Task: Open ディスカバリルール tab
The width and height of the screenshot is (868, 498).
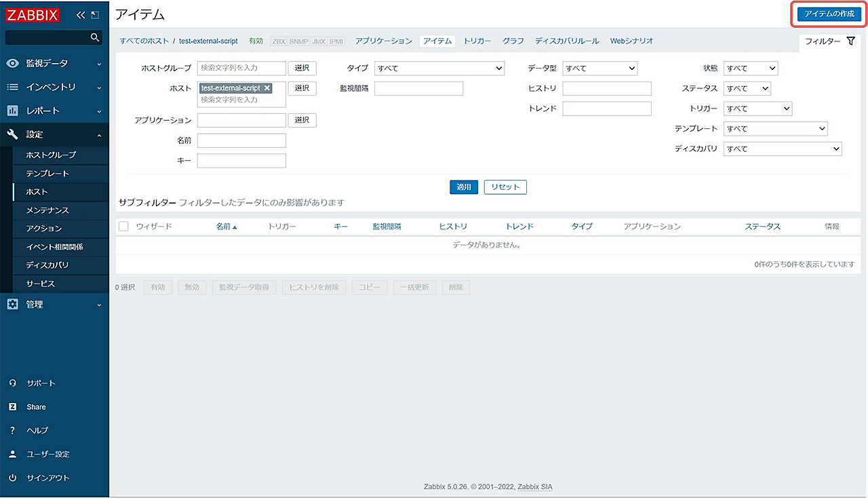Action: pyautogui.click(x=567, y=41)
